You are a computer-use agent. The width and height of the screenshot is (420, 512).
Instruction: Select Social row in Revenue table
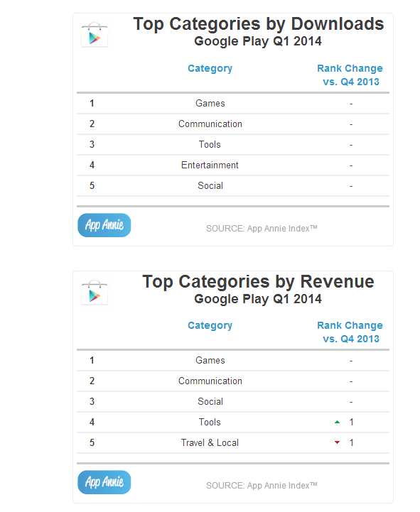[233, 402]
